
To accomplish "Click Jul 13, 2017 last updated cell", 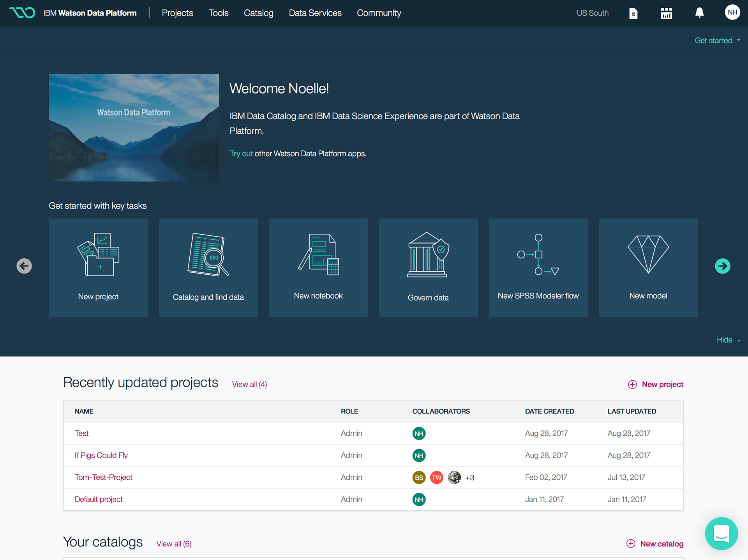I will tap(626, 477).
